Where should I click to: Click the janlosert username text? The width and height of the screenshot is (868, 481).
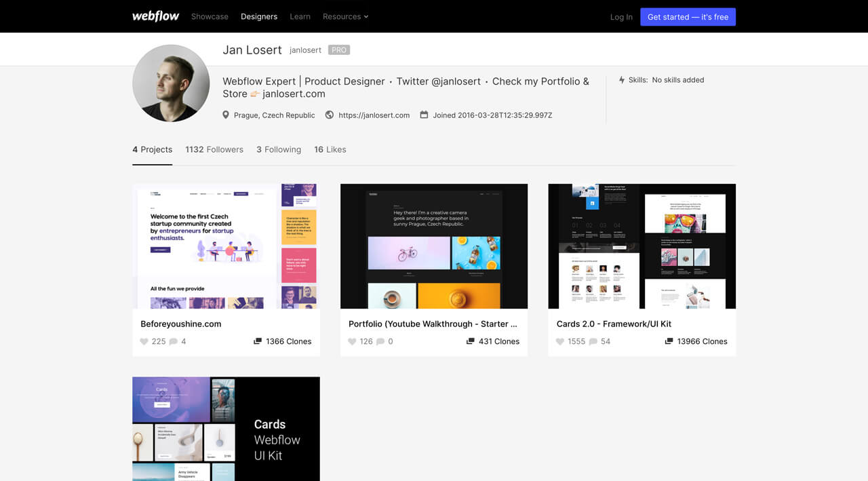point(305,50)
